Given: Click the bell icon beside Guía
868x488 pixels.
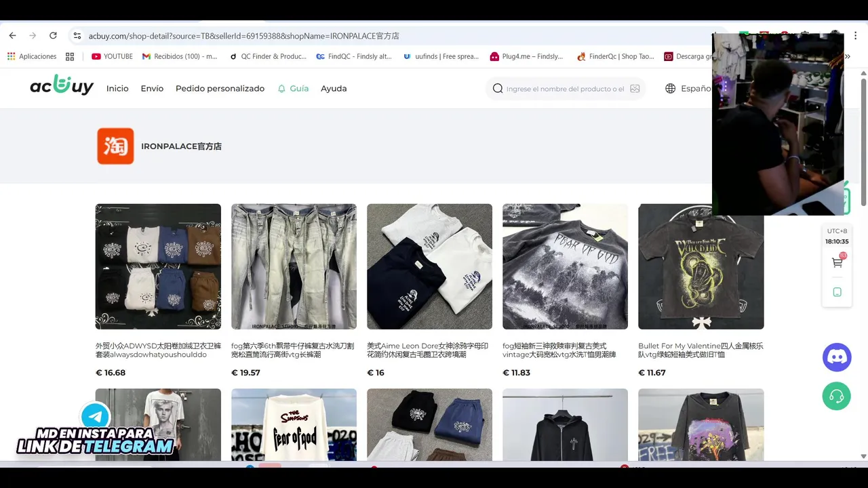Looking at the screenshot, I should coord(281,89).
